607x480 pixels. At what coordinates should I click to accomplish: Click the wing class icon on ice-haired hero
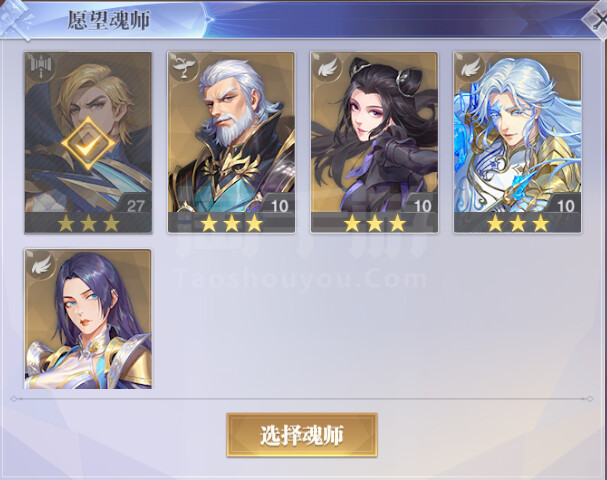click(x=469, y=67)
